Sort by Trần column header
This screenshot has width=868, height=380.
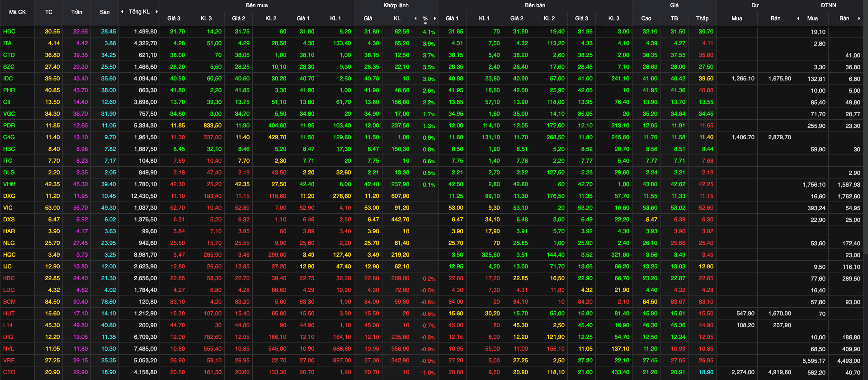[77, 12]
